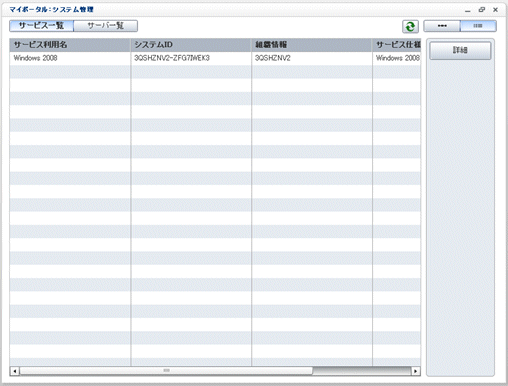Select the 3QSHZNV2 organization cell
Viewport: 508px width, 386px height.
(x=312, y=58)
